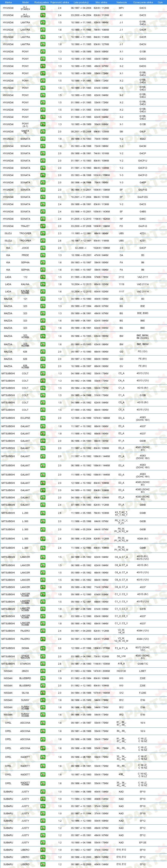Screen dimensions: 167x868
Task: Click fuel icon in Mazda 121 row
Action: tap(43, 299)
